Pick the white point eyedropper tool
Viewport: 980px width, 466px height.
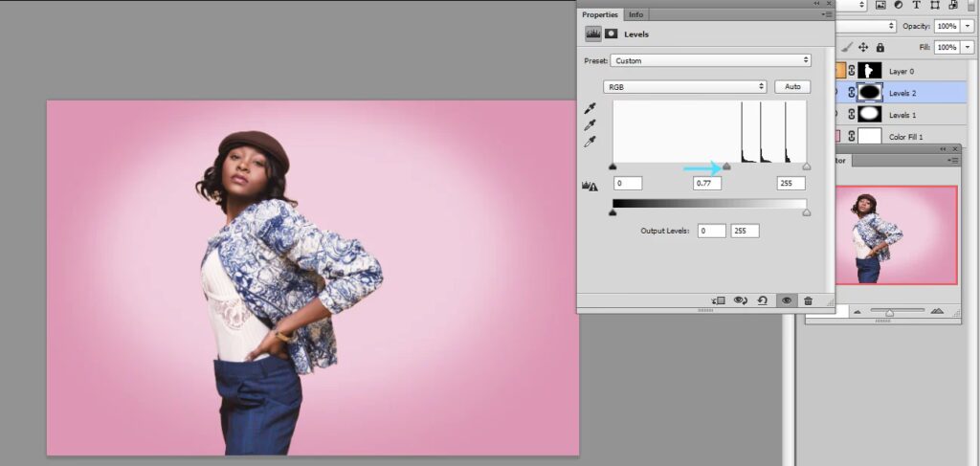tap(589, 142)
